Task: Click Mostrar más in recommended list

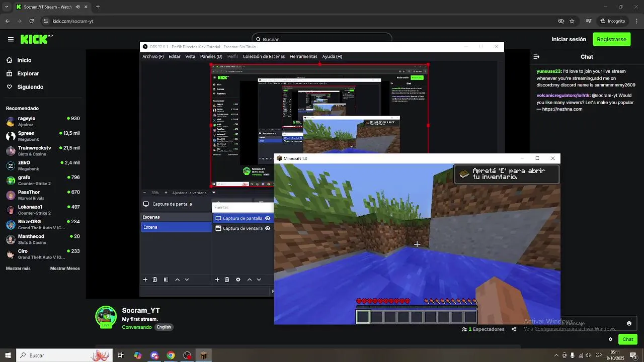Action: (18, 268)
